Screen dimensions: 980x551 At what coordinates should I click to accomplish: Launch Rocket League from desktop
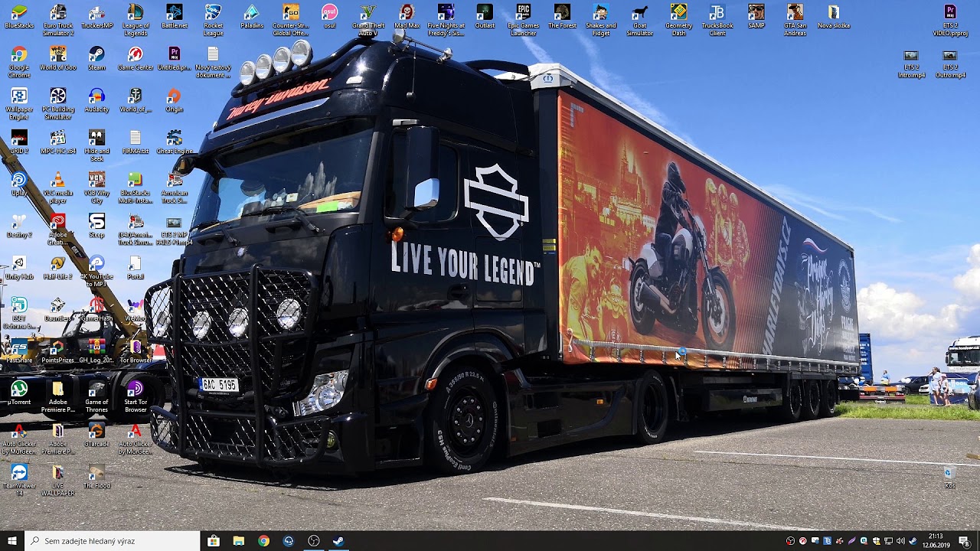coord(213,20)
